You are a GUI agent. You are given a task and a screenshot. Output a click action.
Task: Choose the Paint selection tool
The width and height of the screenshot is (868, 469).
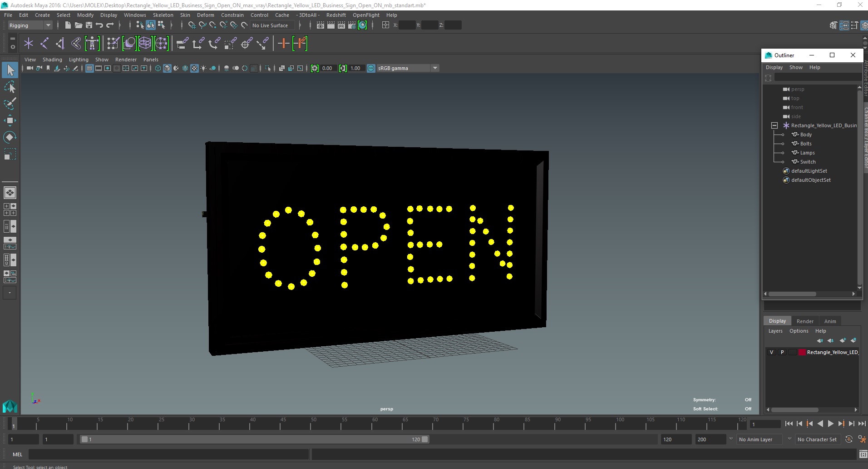(x=10, y=104)
